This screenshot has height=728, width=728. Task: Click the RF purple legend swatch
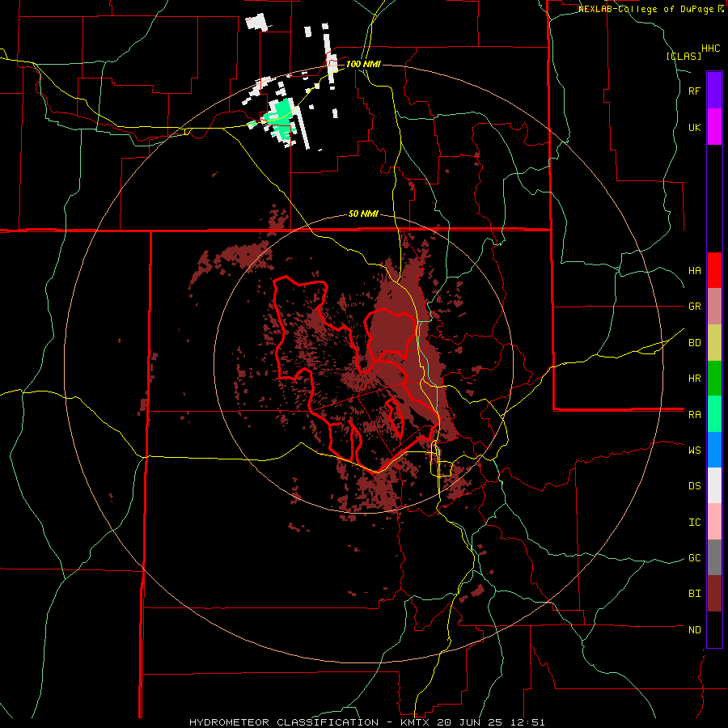click(714, 91)
